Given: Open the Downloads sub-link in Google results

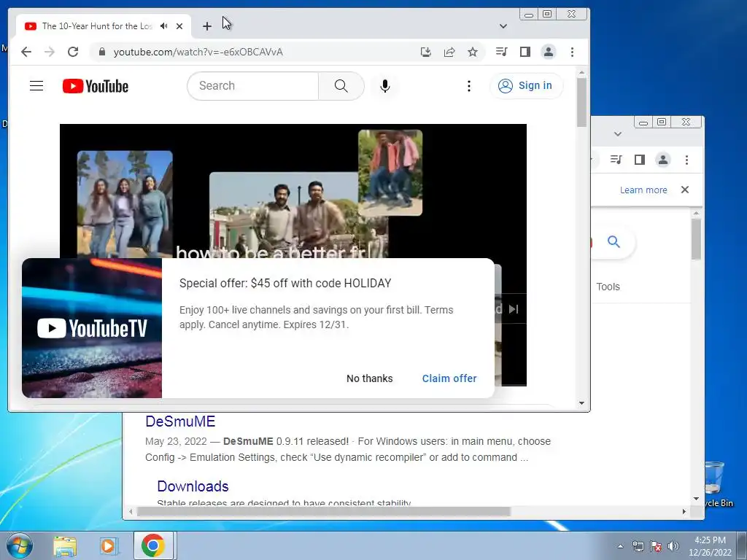Looking at the screenshot, I should pos(193,486).
